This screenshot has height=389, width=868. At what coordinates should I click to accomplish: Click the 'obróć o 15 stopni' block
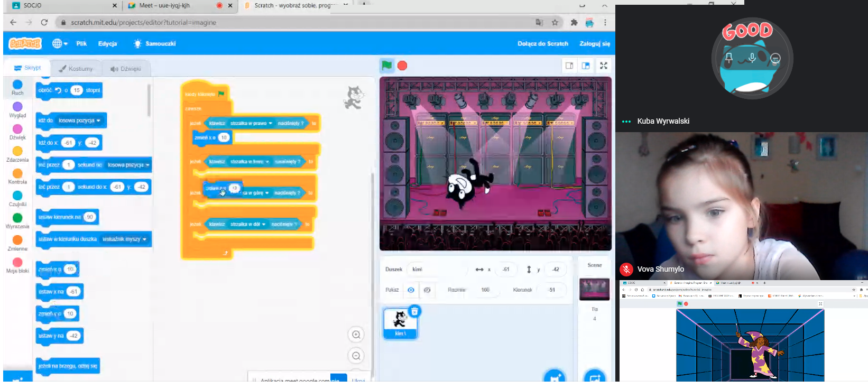tap(69, 90)
